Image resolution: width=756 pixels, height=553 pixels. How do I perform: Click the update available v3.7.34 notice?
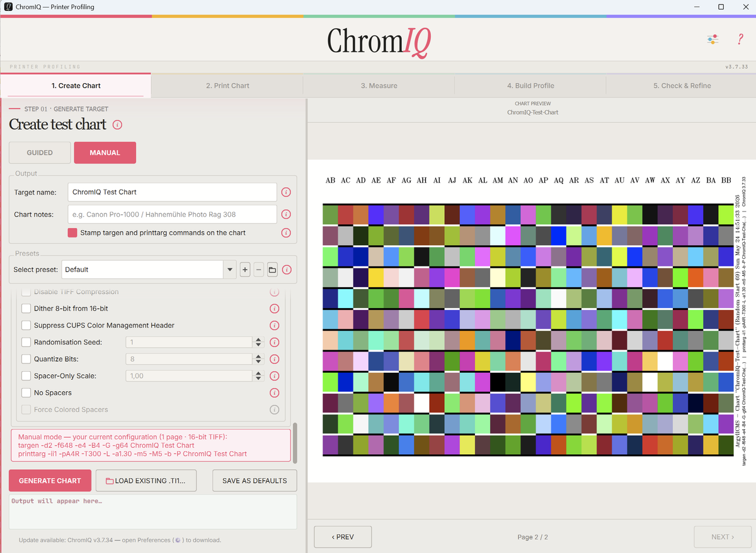(120, 540)
